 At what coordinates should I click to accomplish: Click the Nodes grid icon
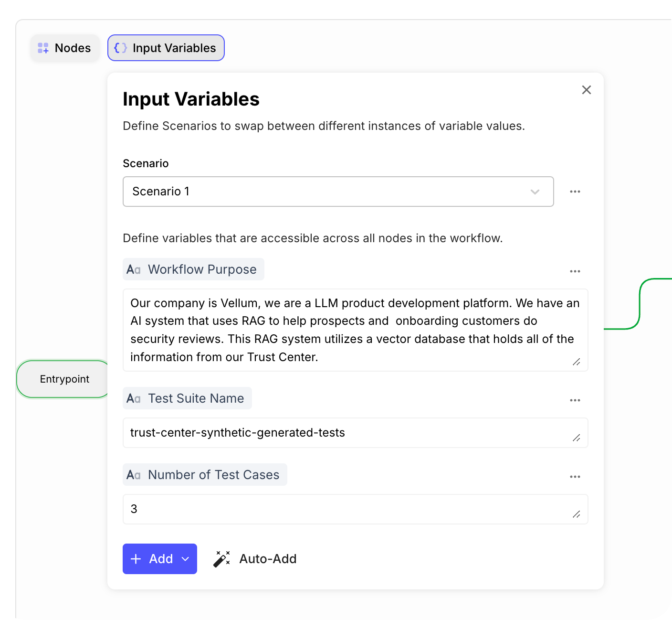(x=43, y=48)
